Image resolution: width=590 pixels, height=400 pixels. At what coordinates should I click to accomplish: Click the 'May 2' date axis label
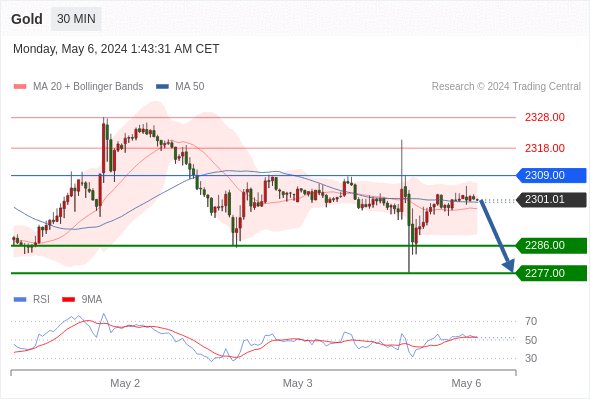(x=125, y=383)
